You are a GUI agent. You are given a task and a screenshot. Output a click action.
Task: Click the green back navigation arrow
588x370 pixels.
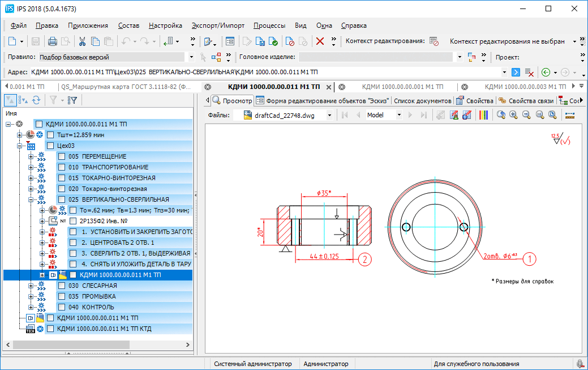coord(546,73)
